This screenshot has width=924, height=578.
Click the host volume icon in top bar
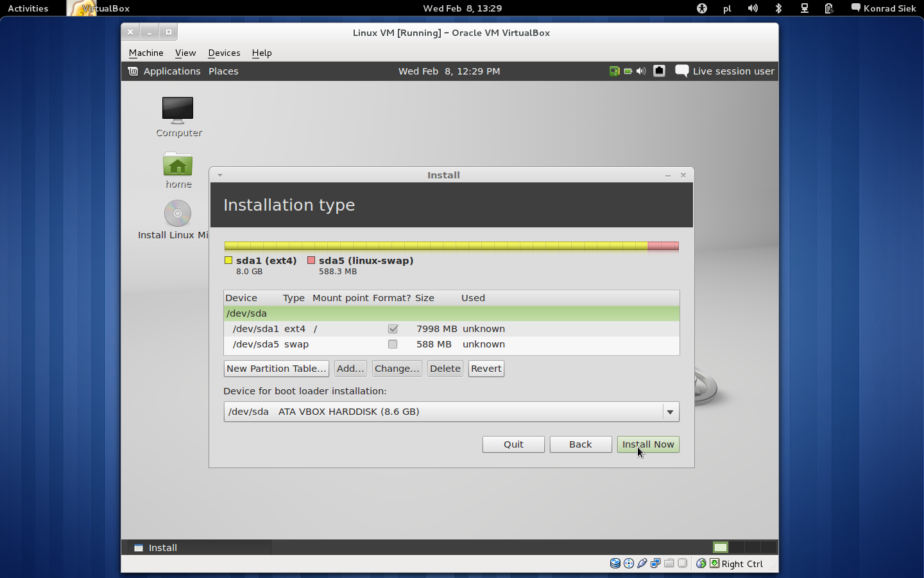pos(753,8)
